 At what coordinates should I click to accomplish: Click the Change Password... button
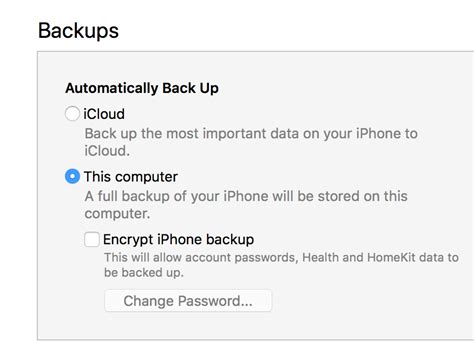[188, 301]
